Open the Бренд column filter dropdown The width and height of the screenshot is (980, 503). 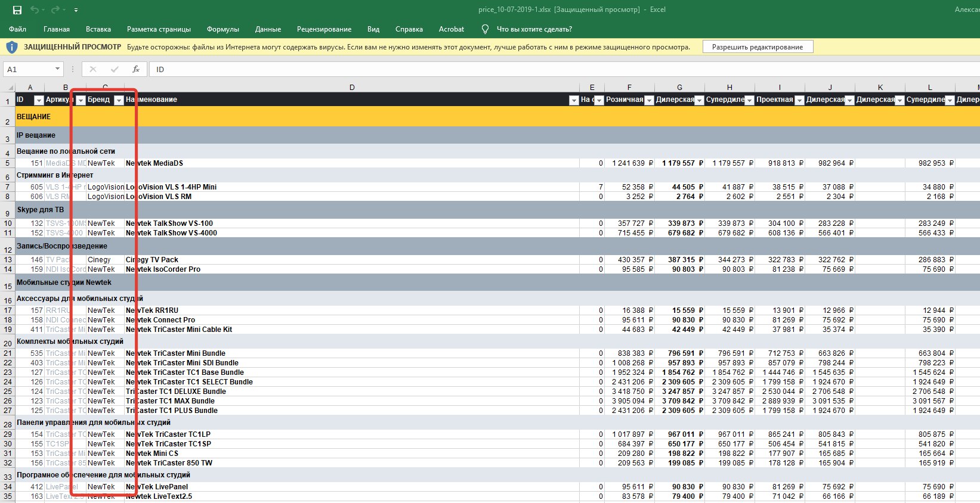[119, 100]
